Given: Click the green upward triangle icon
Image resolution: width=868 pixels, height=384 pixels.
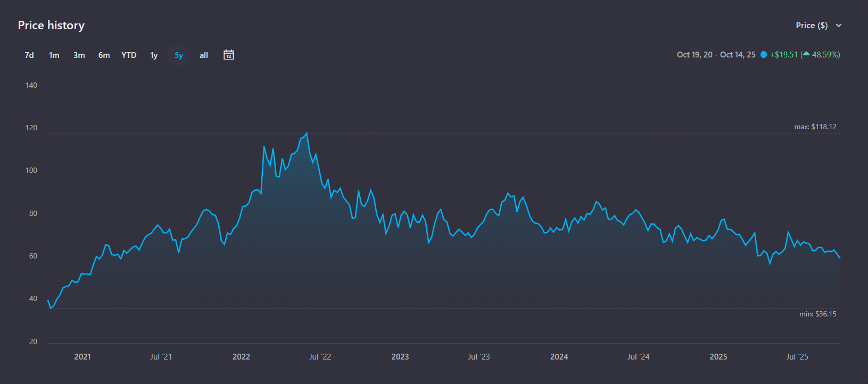Looking at the screenshot, I should coord(806,54).
